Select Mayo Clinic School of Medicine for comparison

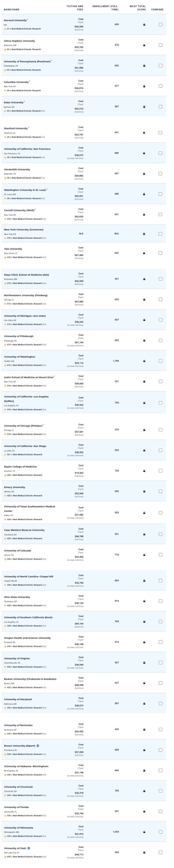(160, 279)
